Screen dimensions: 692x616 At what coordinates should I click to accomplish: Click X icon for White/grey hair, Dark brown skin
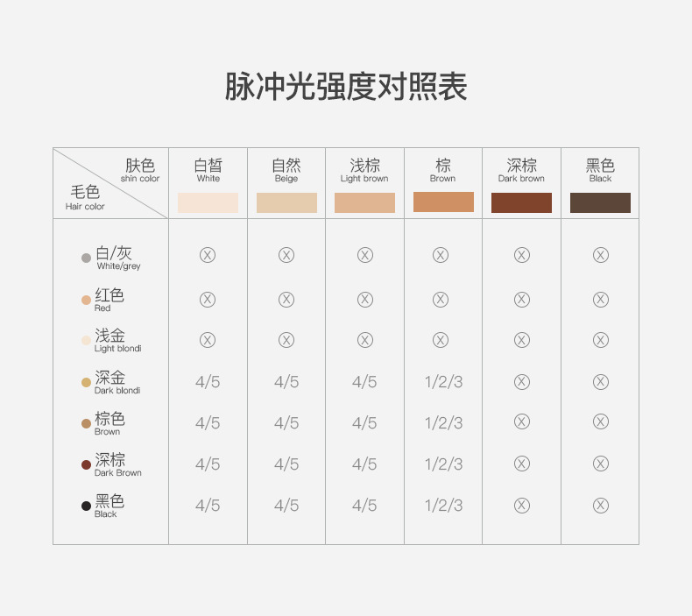click(522, 255)
